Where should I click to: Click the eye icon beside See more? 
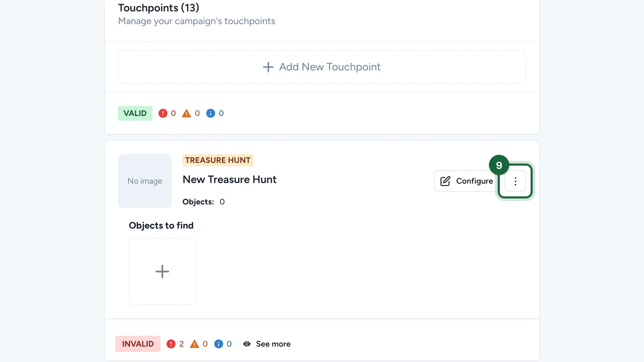click(247, 344)
